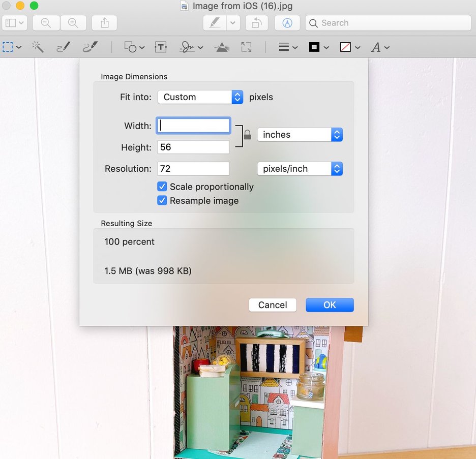This screenshot has width=476, height=459.
Task: Insert a text box with the Text tool
Action: click(160, 47)
